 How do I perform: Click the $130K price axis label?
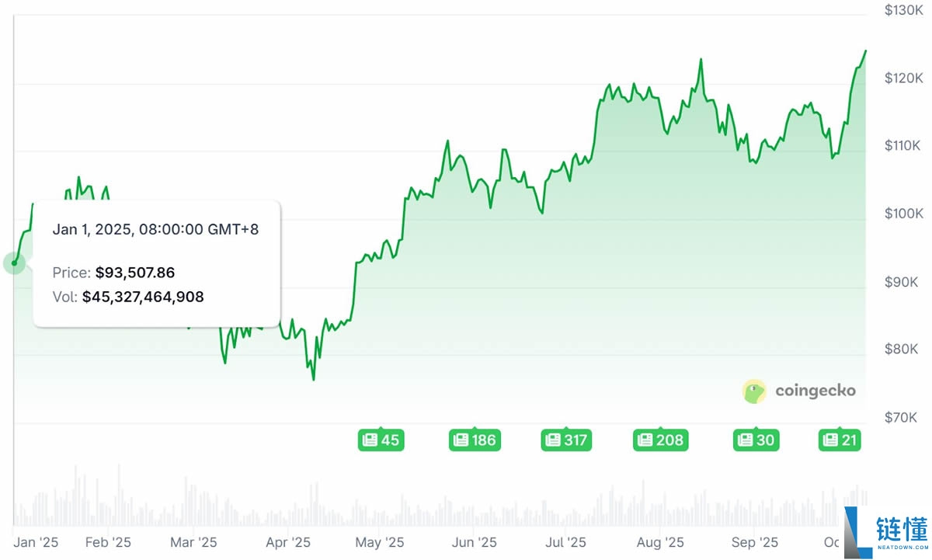[904, 10]
